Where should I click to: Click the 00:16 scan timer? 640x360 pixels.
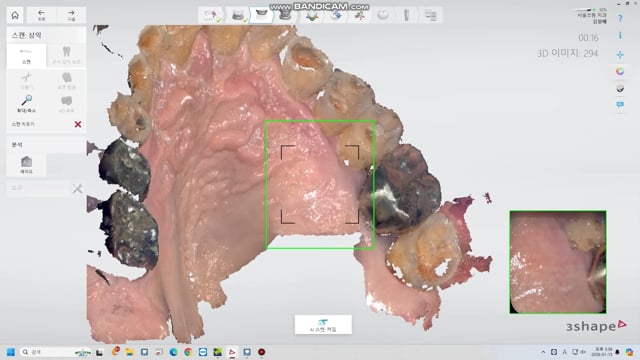coord(588,38)
